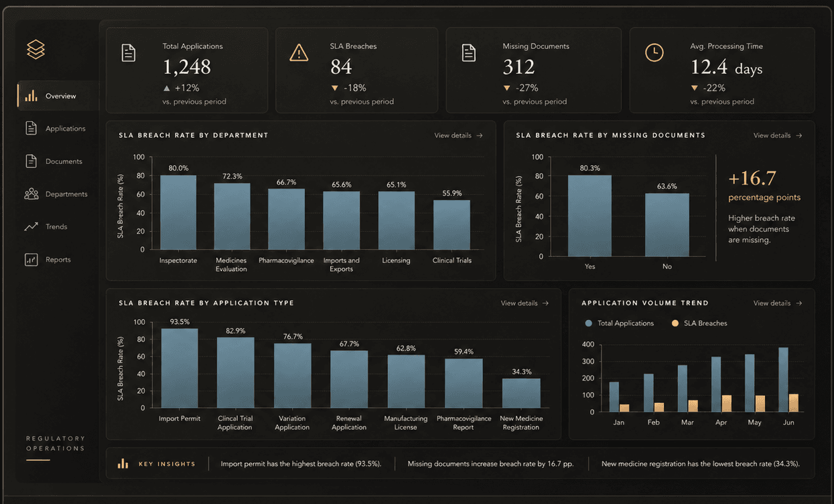The height and width of the screenshot is (504, 834).
Task: Click the 1,248 total applications value
Action: tap(187, 67)
